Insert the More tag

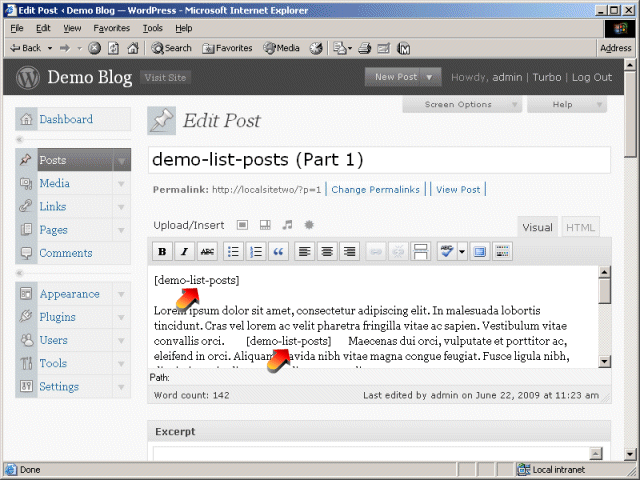click(x=420, y=251)
